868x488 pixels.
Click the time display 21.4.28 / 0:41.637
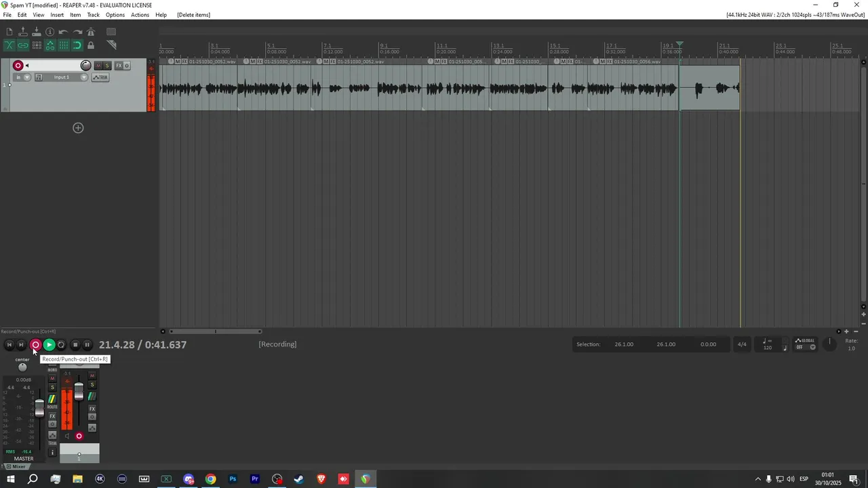(142, 344)
